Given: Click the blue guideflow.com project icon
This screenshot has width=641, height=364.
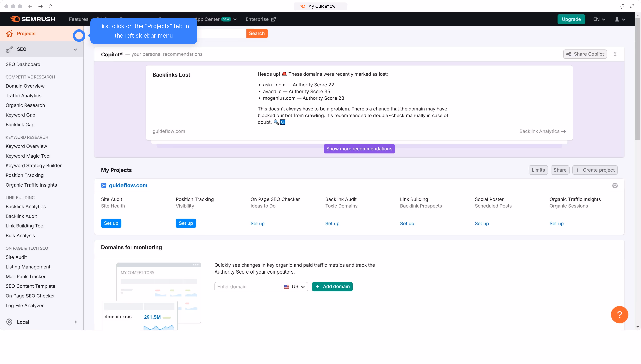Looking at the screenshot, I should [104, 185].
